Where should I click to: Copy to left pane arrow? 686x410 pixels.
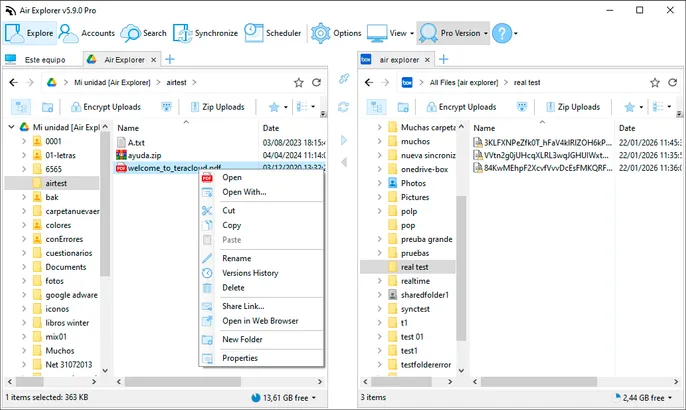[x=344, y=162]
